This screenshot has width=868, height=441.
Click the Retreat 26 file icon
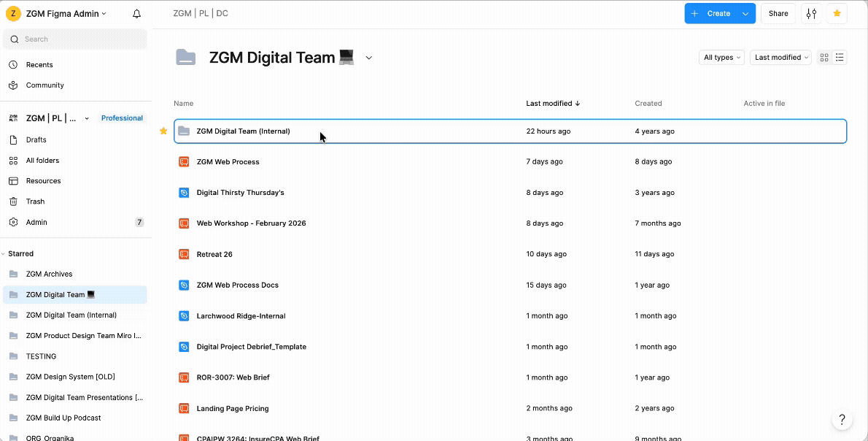click(185, 254)
